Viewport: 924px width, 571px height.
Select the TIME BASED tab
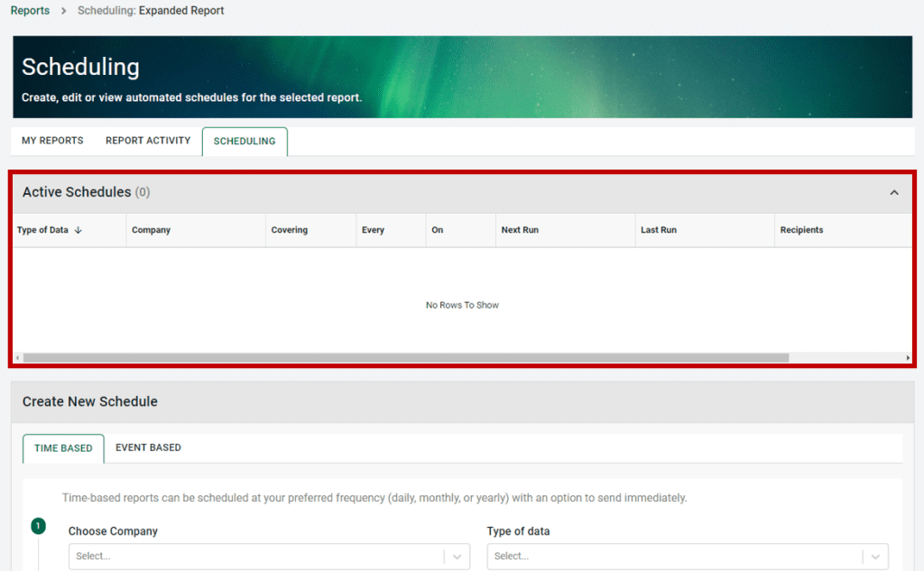pos(62,447)
